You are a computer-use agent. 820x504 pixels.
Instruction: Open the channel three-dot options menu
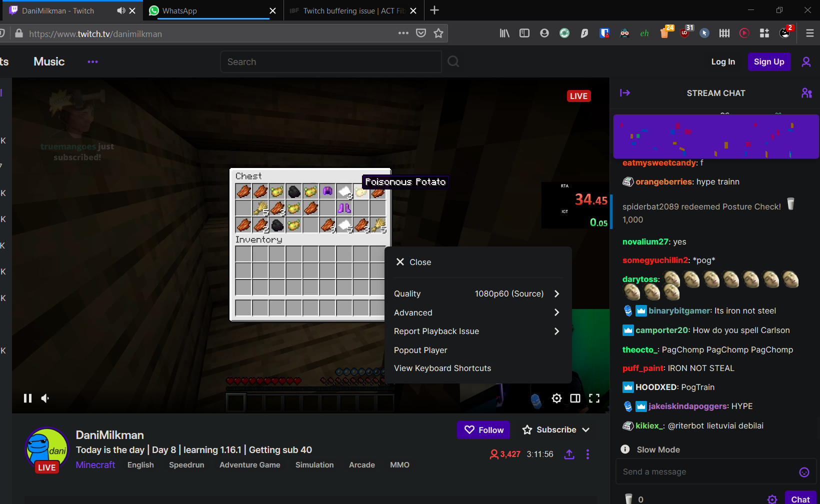pos(587,454)
